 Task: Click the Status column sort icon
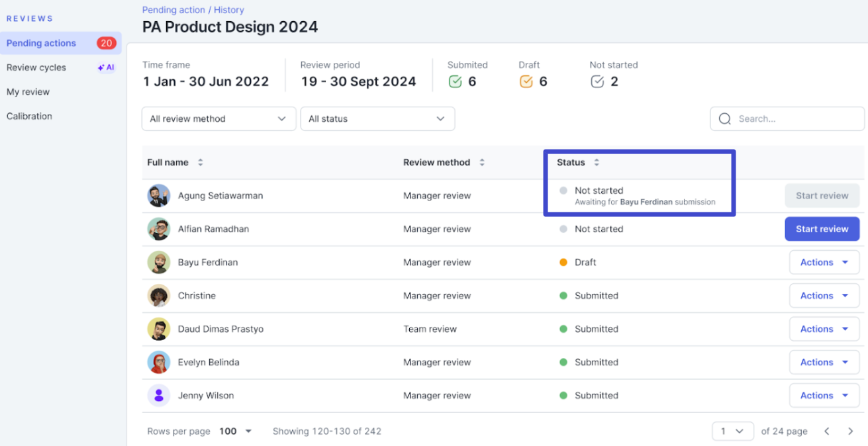tap(597, 163)
